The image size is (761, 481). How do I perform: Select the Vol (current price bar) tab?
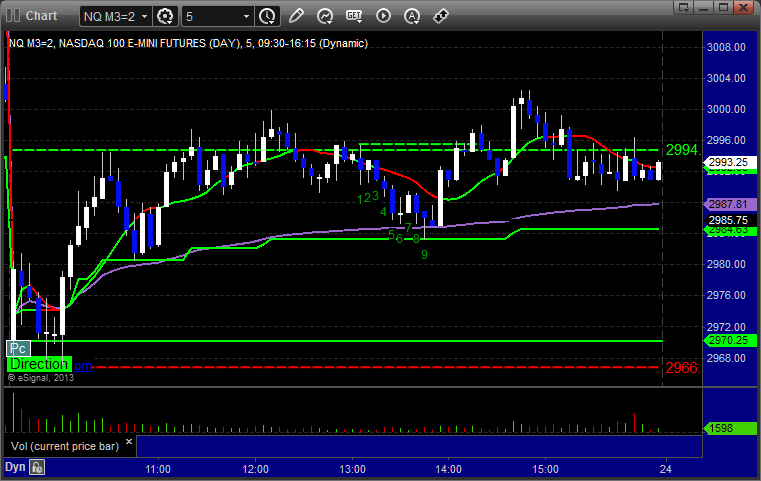click(65, 445)
